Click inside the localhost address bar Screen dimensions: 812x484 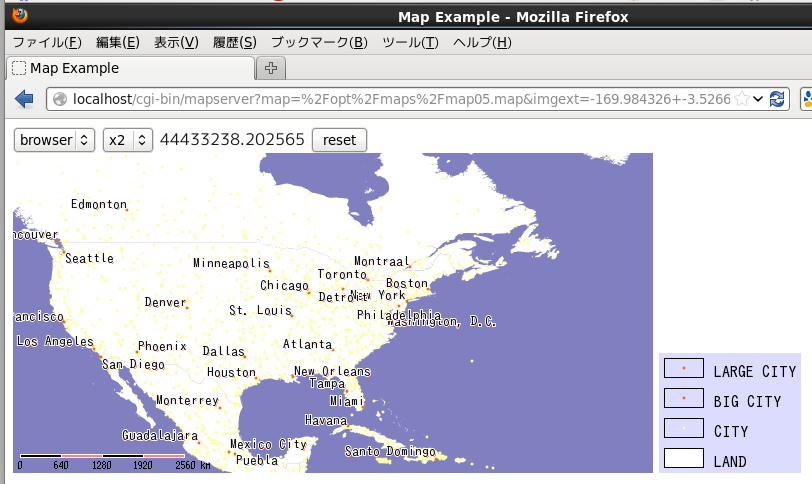click(400, 99)
